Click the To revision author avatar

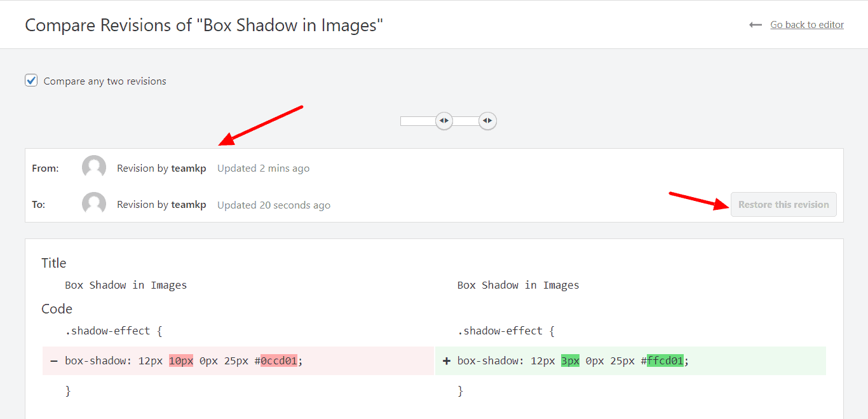[94, 204]
